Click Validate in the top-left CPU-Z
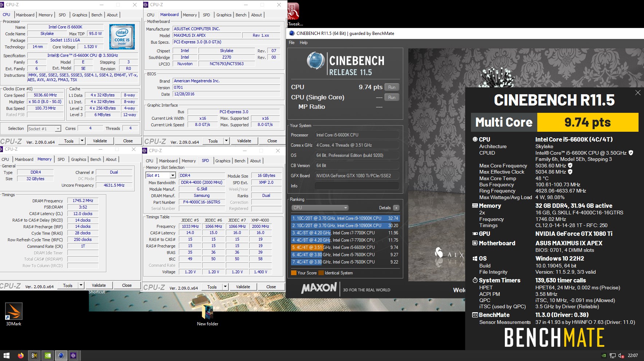The width and height of the screenshot is (644, 361). (100, 141)
